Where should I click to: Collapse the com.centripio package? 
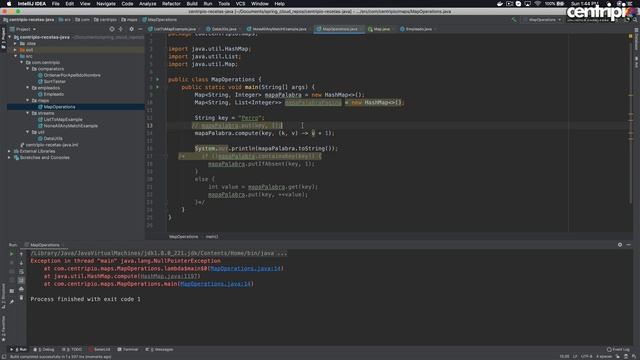pos(22,62)
